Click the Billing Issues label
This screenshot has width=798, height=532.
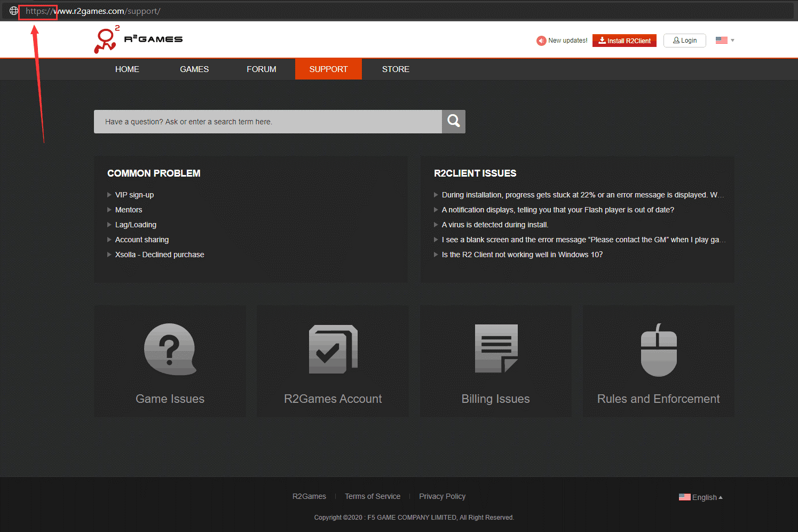pyautogui.click(x=496, y=399)
